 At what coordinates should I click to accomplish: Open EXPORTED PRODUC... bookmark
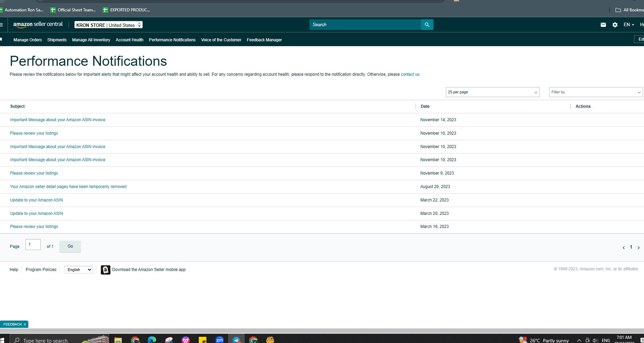point(126,10)
